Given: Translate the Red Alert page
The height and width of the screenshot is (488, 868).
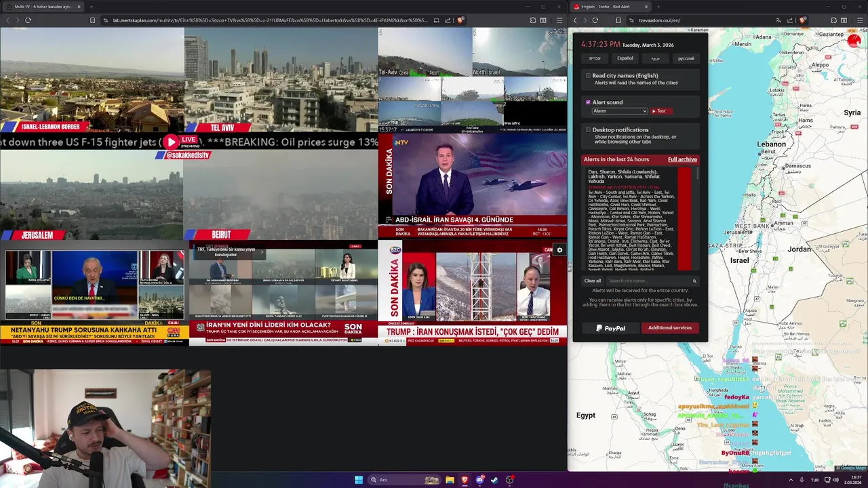Looking at the screenshot, I should pos(778,20).
